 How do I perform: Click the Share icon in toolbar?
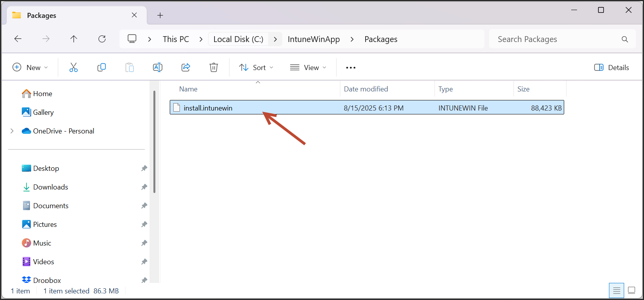pyautogui.click(x=186, y=67)
